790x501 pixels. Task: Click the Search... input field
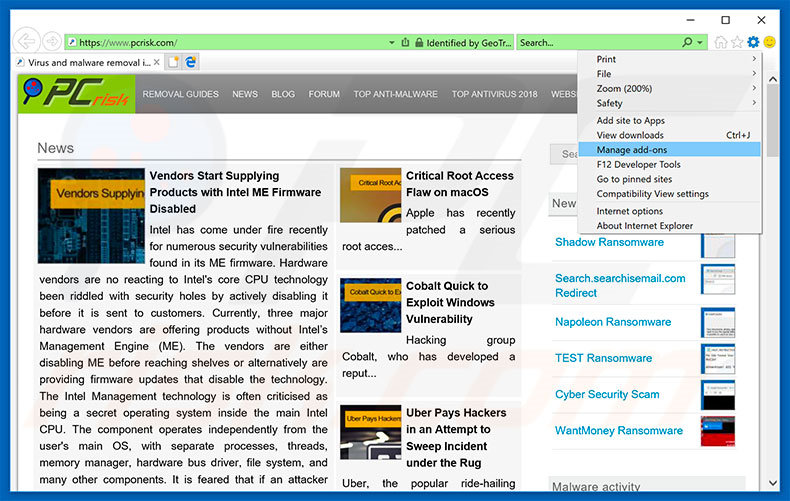599,43
